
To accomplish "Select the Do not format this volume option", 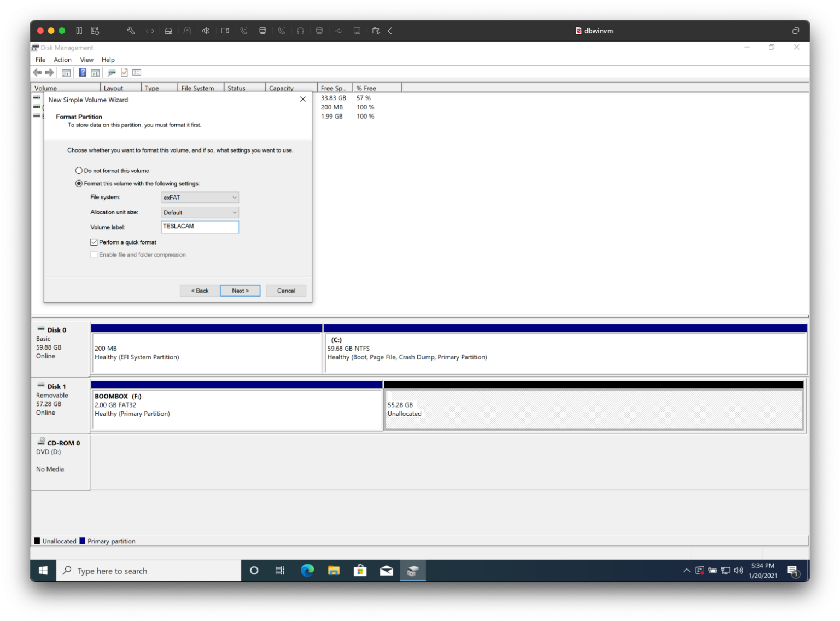I will (x=79, y=170).
